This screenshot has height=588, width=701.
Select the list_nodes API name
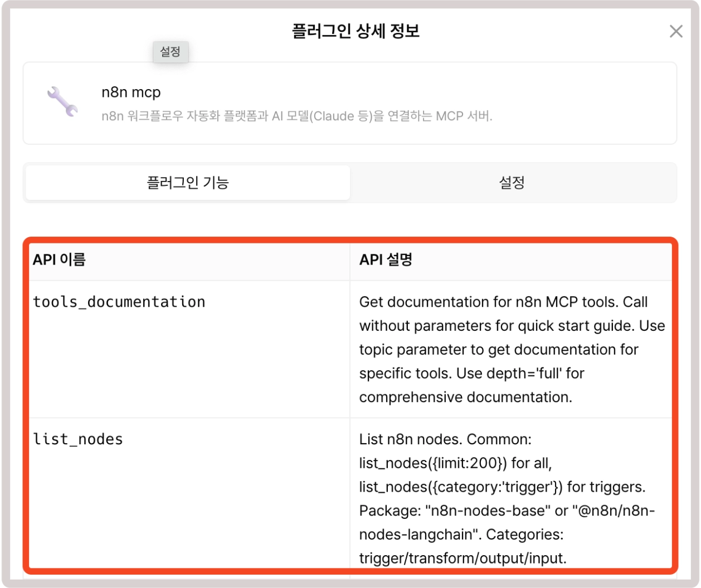(x=78, y=439)
